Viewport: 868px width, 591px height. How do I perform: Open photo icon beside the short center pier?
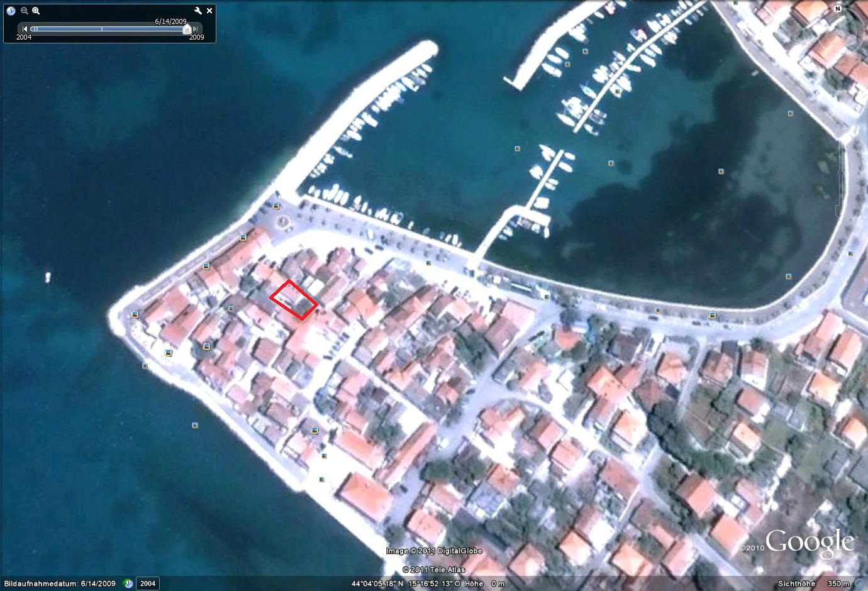(517, 149)
